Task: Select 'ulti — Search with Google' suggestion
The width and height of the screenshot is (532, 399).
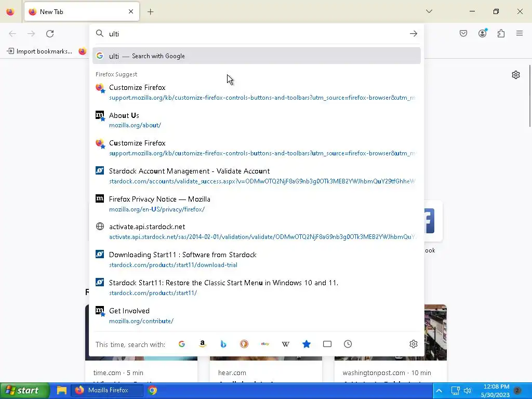Action: coord(257,56)
